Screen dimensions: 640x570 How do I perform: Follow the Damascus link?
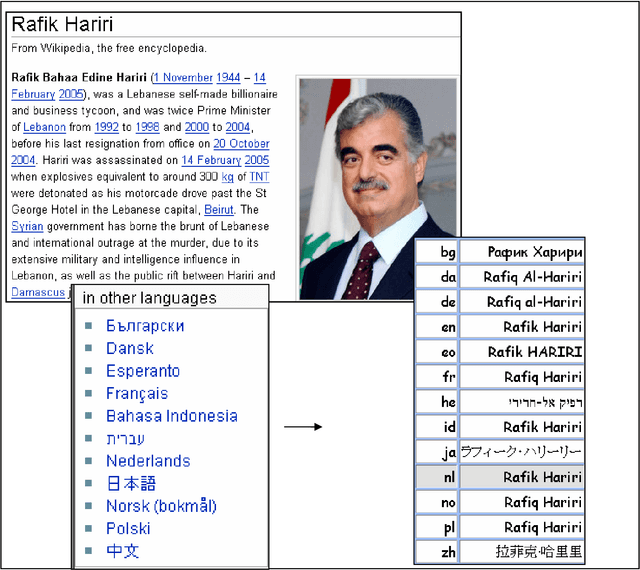(x=38, y=292)
